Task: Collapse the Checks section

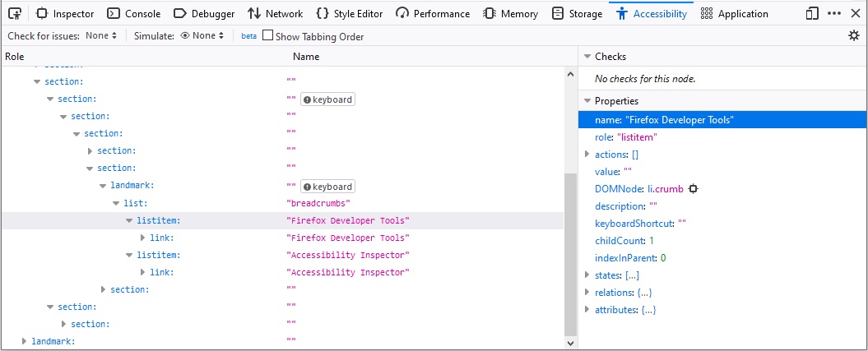Action: tap(587, 57)
